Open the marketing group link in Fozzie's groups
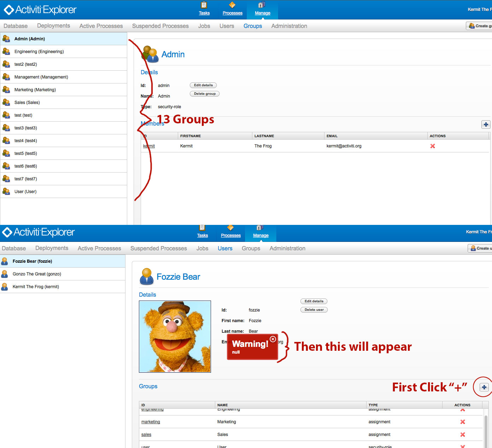 [151, 422]
